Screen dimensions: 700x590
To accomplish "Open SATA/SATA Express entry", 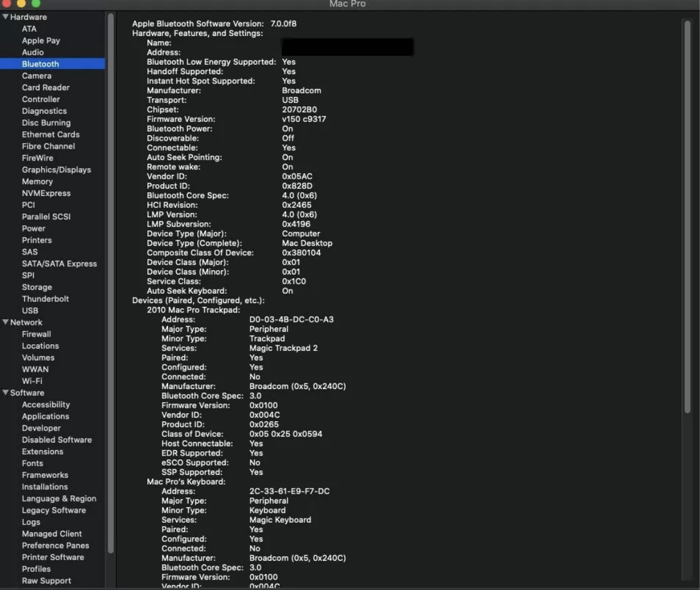I will (59, 263).
